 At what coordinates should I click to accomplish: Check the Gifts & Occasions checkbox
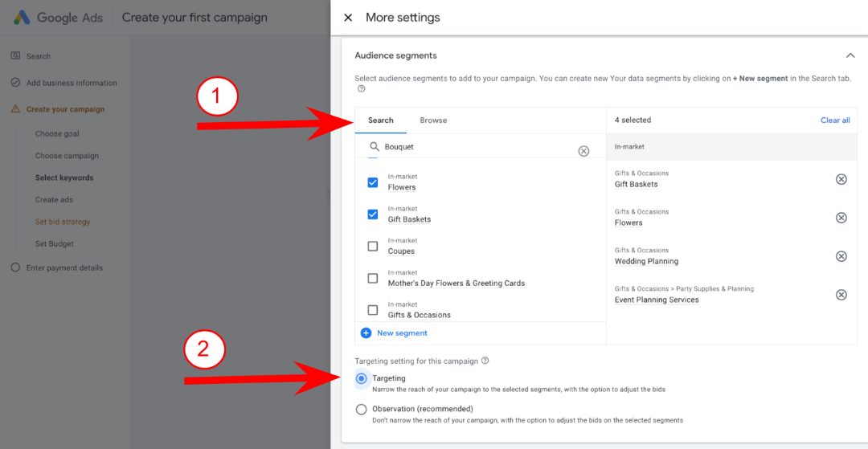point(373,310)
